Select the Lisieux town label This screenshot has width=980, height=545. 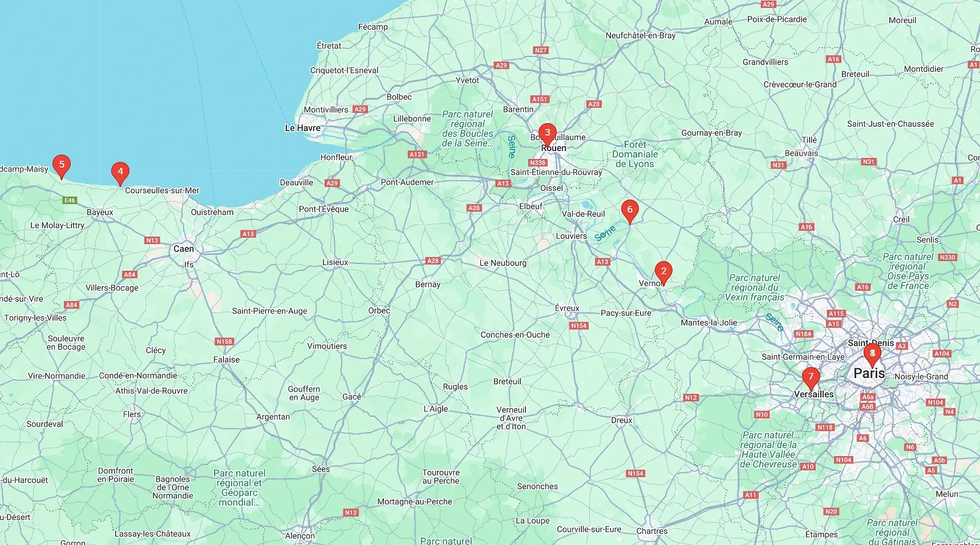coord(335,263)
